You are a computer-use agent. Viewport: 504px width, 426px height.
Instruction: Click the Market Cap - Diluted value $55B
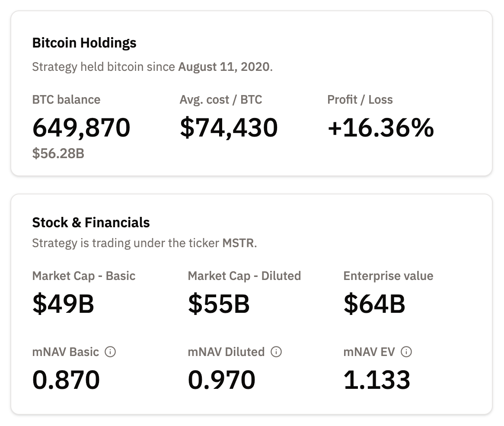click(219, 304)
